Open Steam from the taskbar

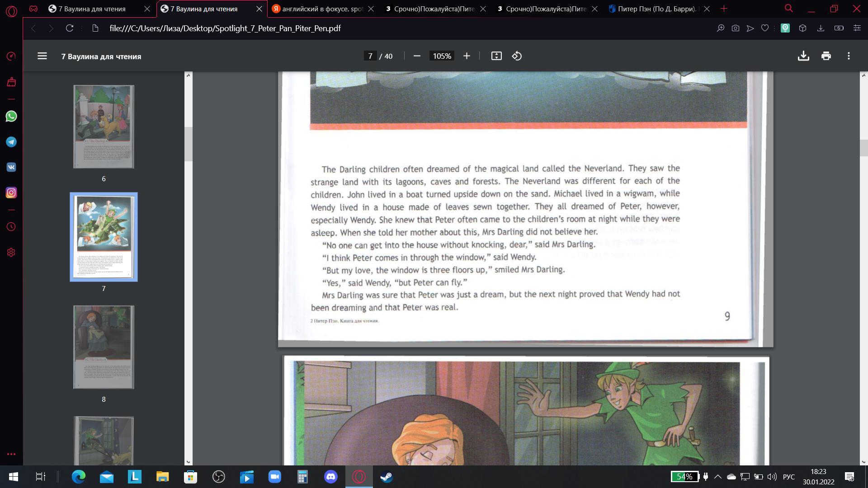[x=387, y=477]
